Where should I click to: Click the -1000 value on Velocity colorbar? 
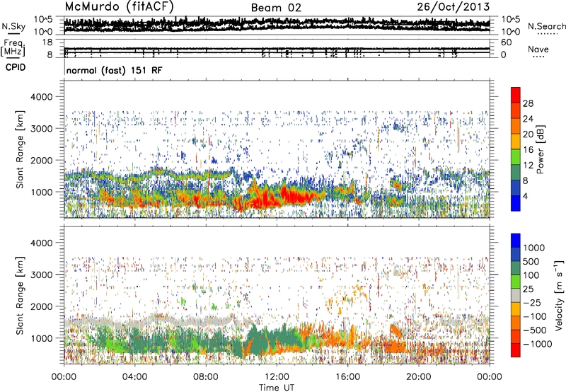pos(538,344)
